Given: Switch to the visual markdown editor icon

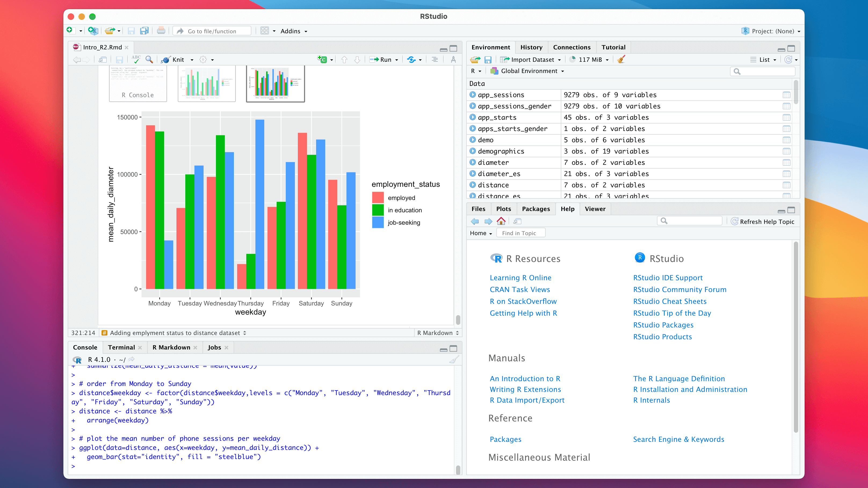Looking at the screenshot, I should tap(453, 60).
